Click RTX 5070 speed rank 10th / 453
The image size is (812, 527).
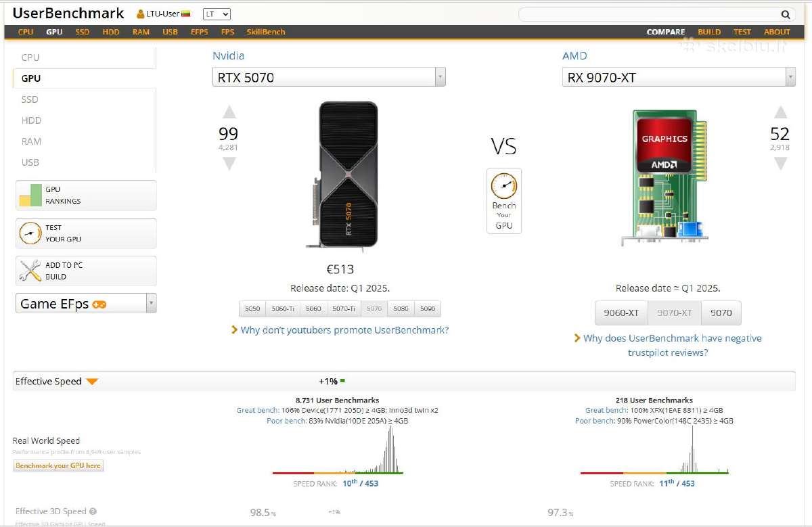pos(360,483)
